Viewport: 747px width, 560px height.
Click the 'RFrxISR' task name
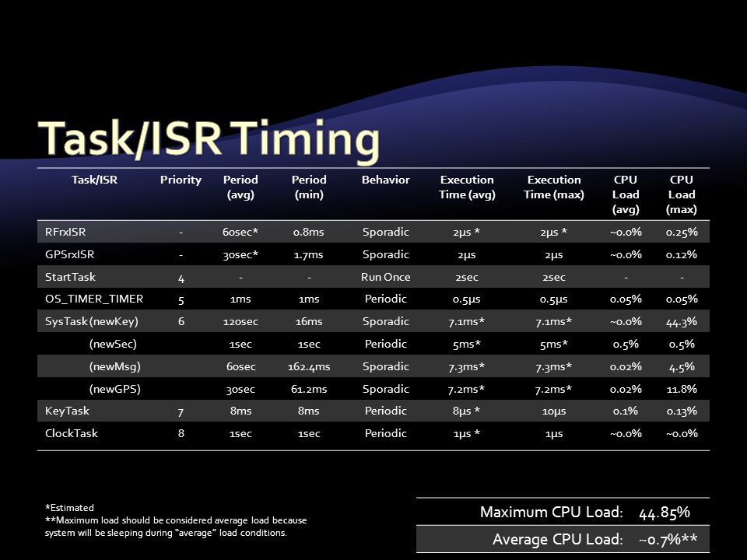(65, 232)
